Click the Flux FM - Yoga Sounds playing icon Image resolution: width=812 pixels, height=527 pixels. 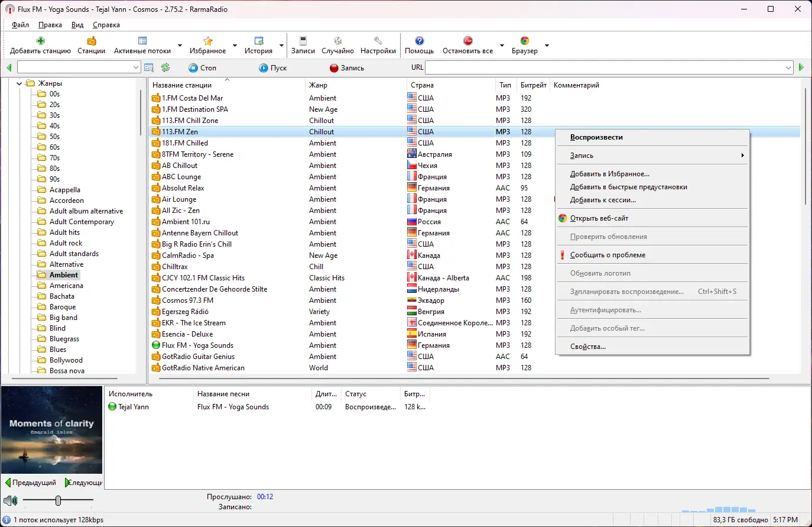tap(156, 345)
